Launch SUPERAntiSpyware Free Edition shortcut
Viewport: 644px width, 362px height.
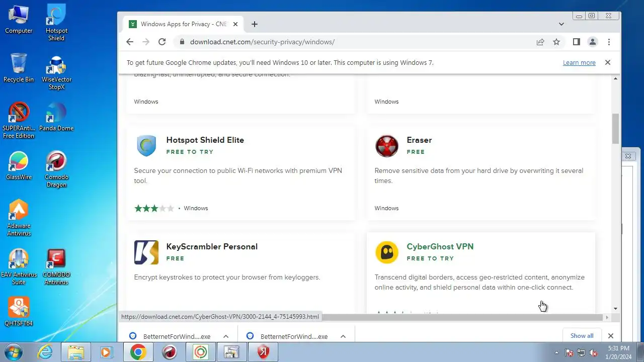point(19,121)
